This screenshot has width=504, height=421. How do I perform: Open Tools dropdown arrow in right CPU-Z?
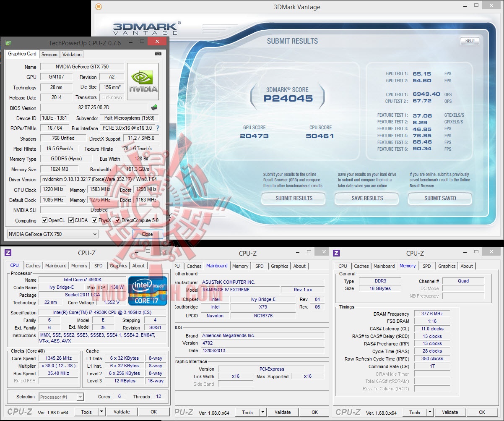[x=430, y=412]
